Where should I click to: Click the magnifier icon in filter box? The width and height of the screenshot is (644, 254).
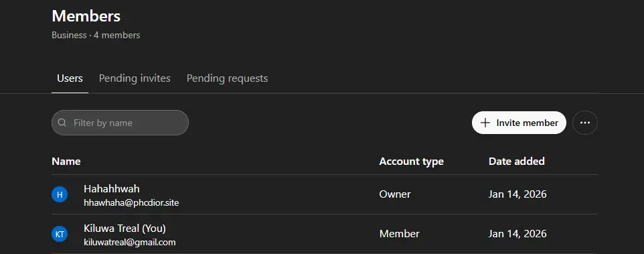[x=62, y=123]
